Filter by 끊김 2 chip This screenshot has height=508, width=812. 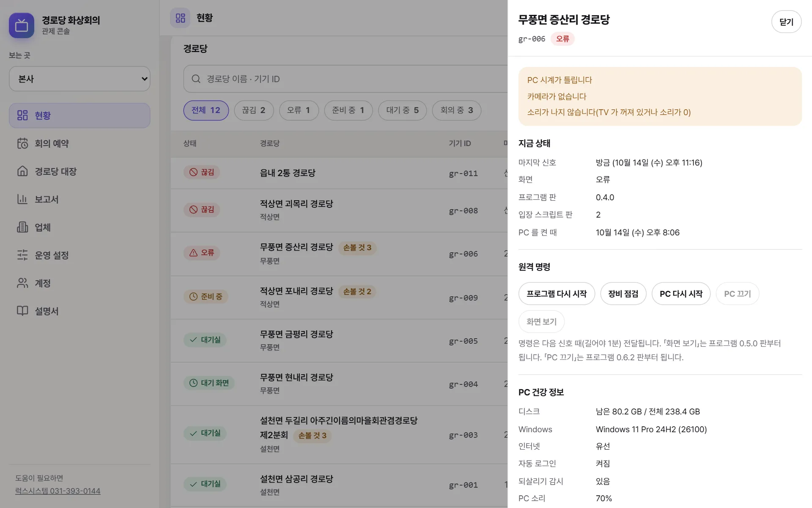[x=254, y=110]
